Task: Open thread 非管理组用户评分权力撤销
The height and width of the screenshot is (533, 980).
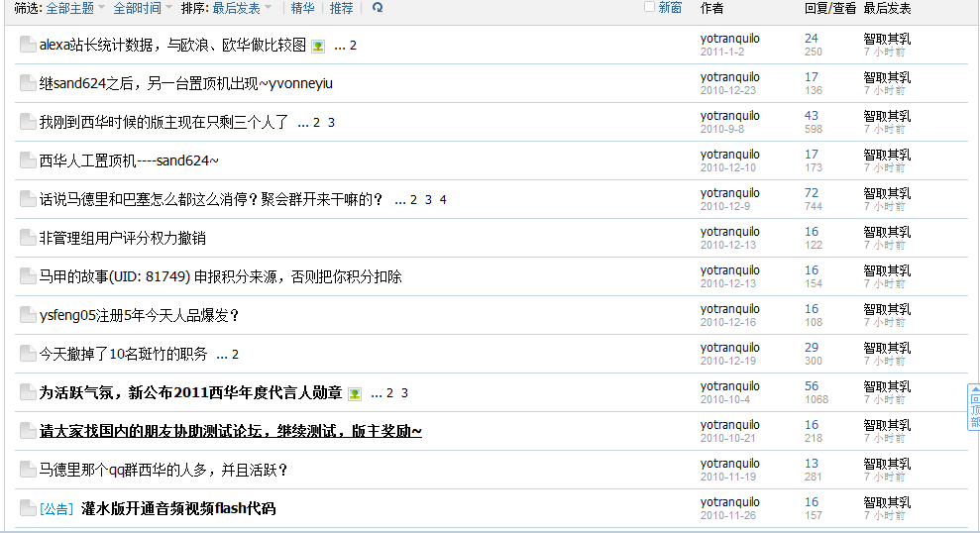Action: point(123,239)
